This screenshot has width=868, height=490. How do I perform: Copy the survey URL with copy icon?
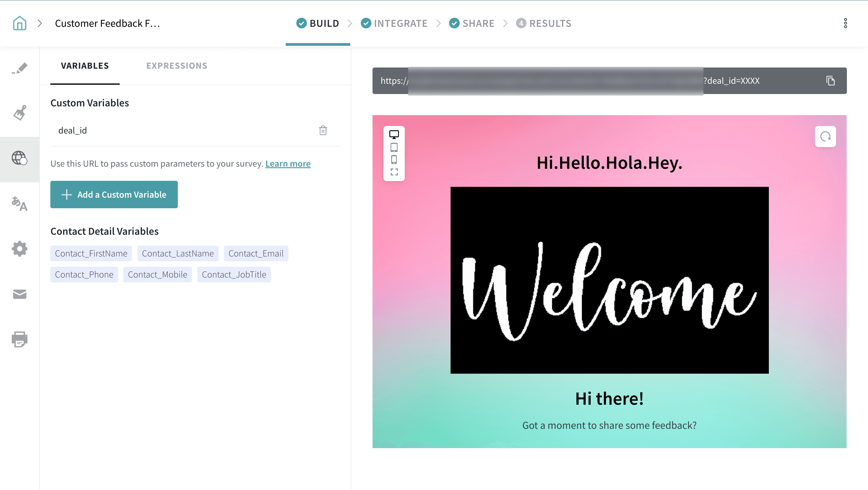click(830, 81)
